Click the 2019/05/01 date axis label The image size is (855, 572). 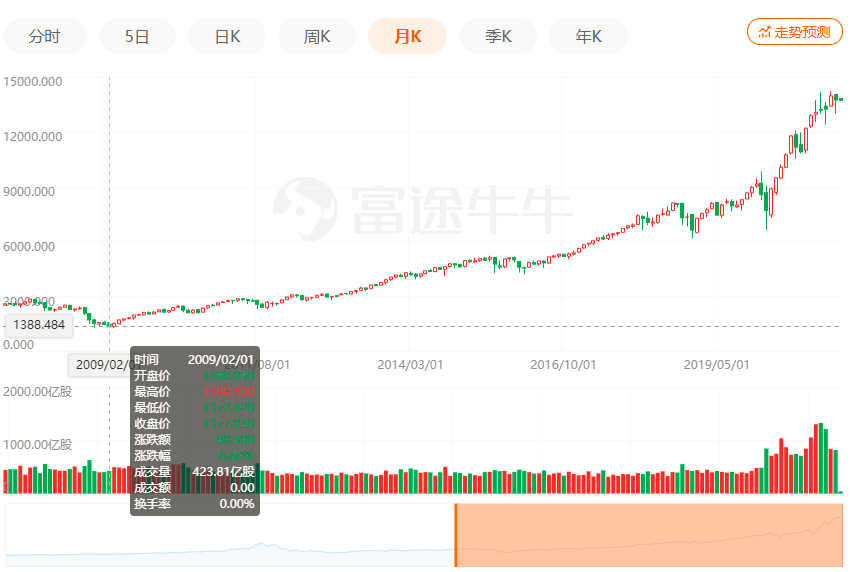pyautogui.click(x=716, y=364)
